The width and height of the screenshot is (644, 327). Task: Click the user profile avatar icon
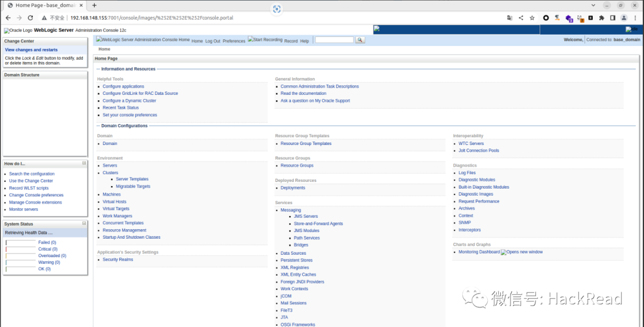pyautogui.click(x=624, y=18)
